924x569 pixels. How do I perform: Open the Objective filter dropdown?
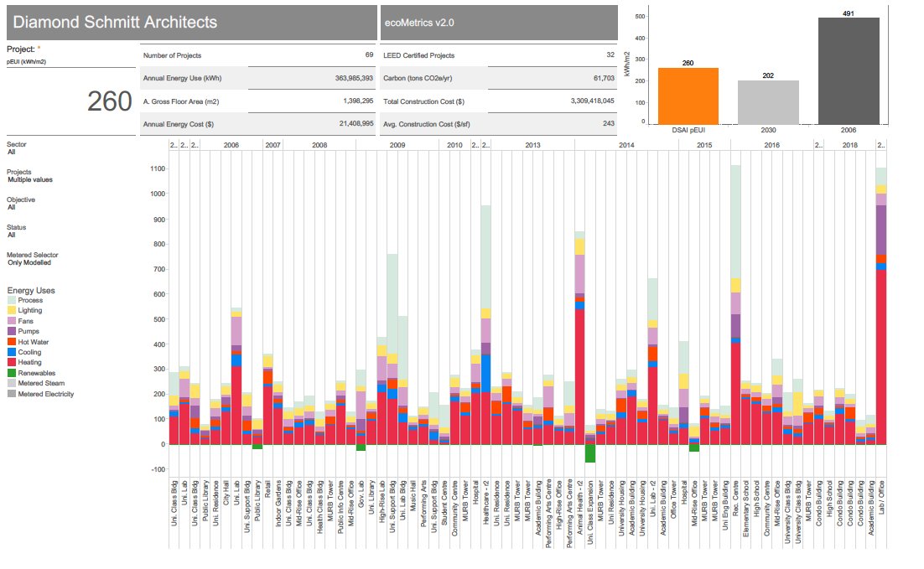pos(11,207)
